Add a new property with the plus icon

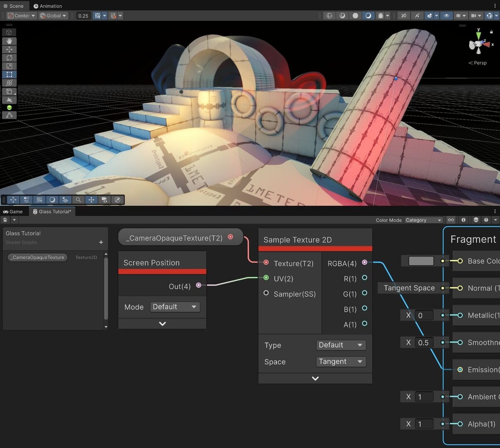pos(101,242)
